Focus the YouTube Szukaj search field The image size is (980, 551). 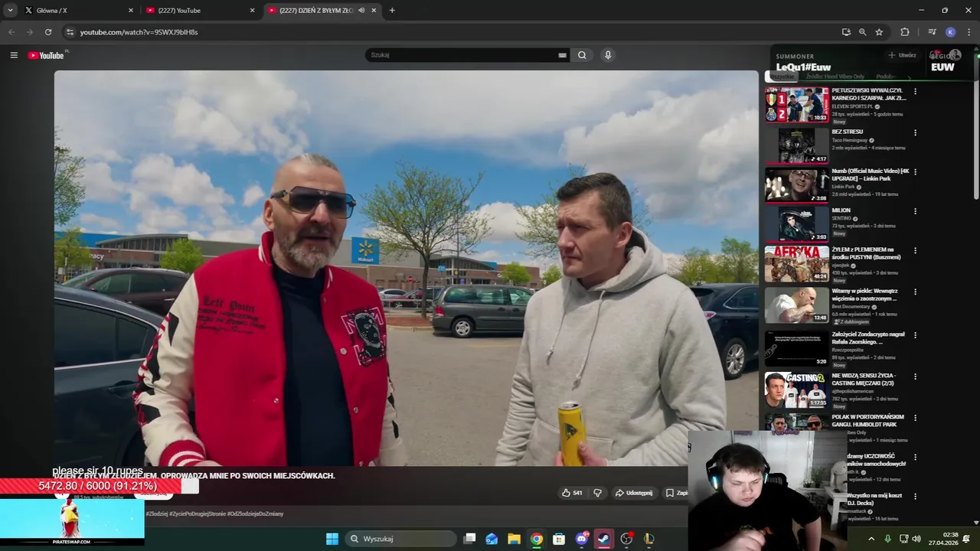[x=463, y=55]
